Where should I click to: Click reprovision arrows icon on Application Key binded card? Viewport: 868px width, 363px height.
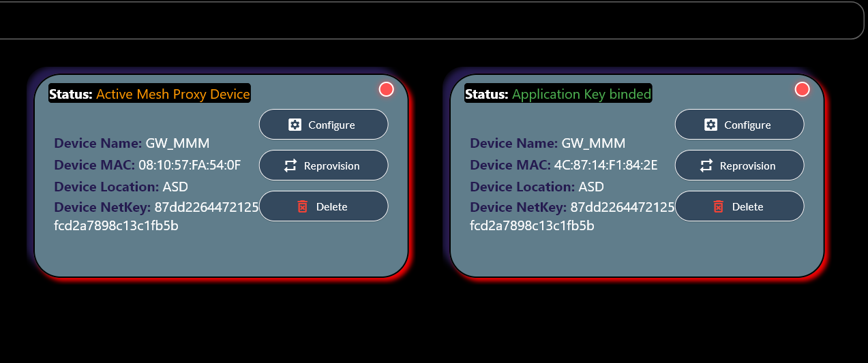click(706, 165)
